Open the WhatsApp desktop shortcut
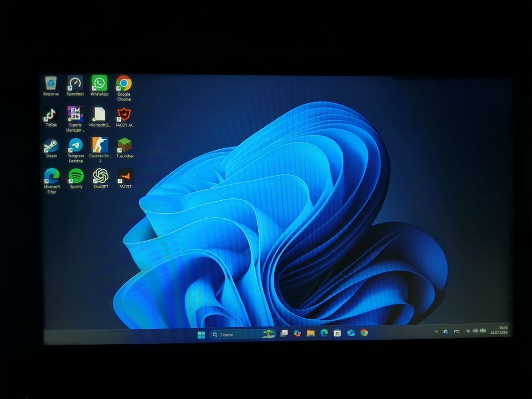 [x=99, y=86]
